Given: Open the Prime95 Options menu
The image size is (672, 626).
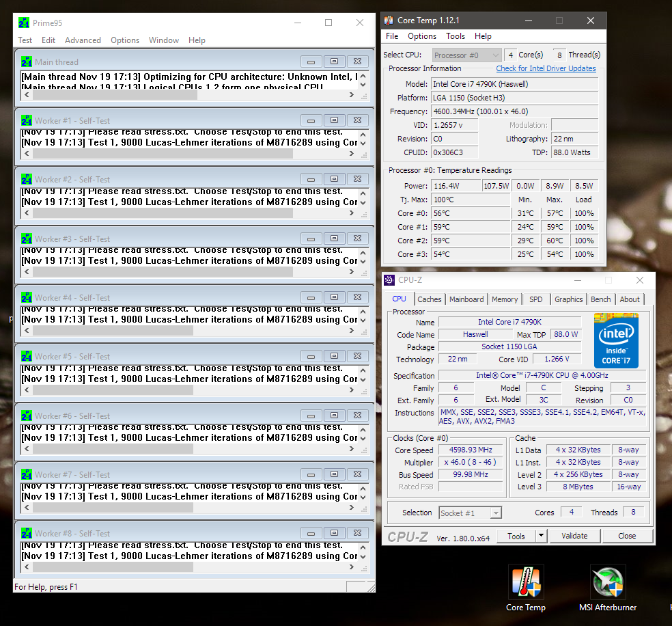Looking at the screenshot, I should pyautogui.click(x=125, y=40).
